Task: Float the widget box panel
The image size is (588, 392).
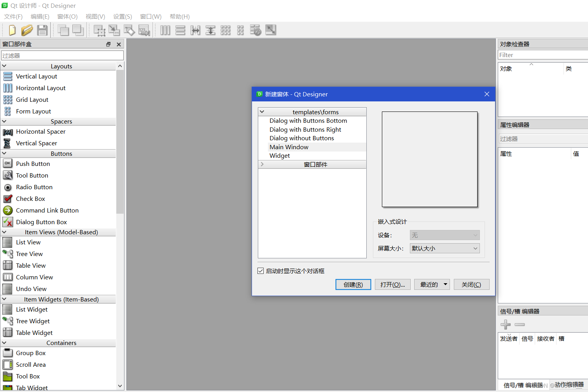Action: pos(108,44)
